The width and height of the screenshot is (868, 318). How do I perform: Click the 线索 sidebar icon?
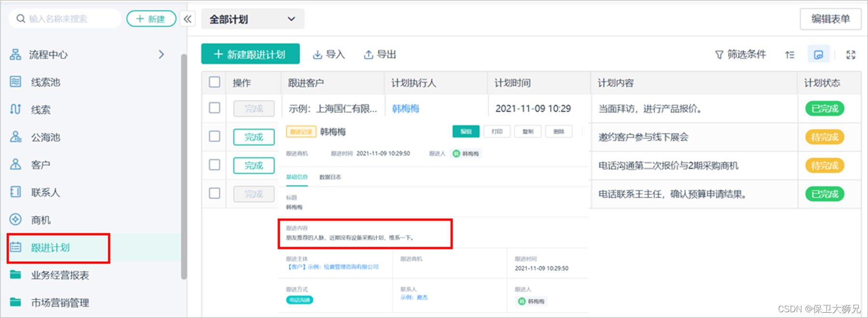coord(15,109)
